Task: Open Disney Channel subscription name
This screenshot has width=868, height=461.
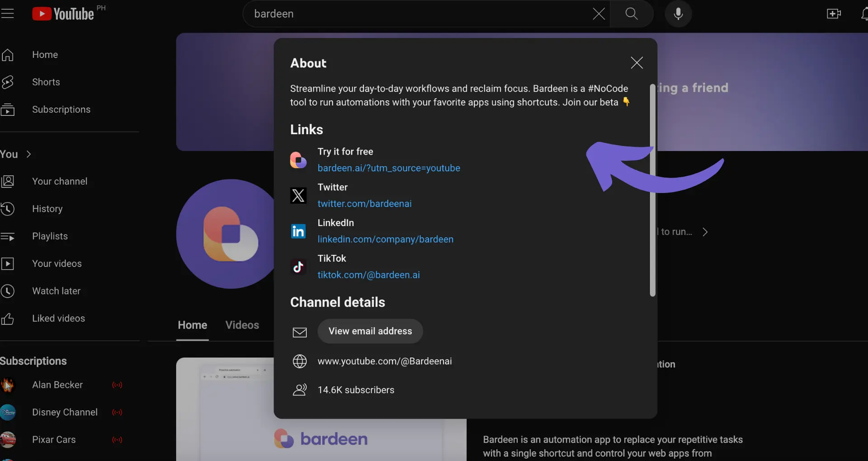Action: tap(65, 412)
